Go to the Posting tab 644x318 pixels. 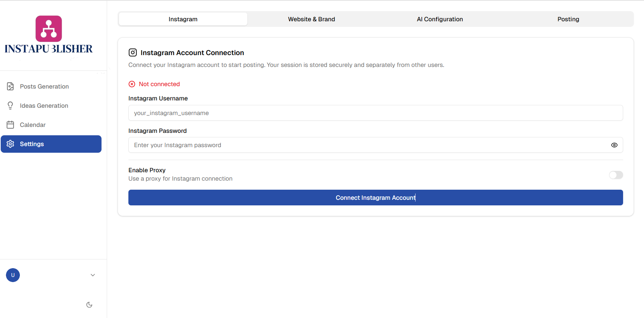point(568,19)
